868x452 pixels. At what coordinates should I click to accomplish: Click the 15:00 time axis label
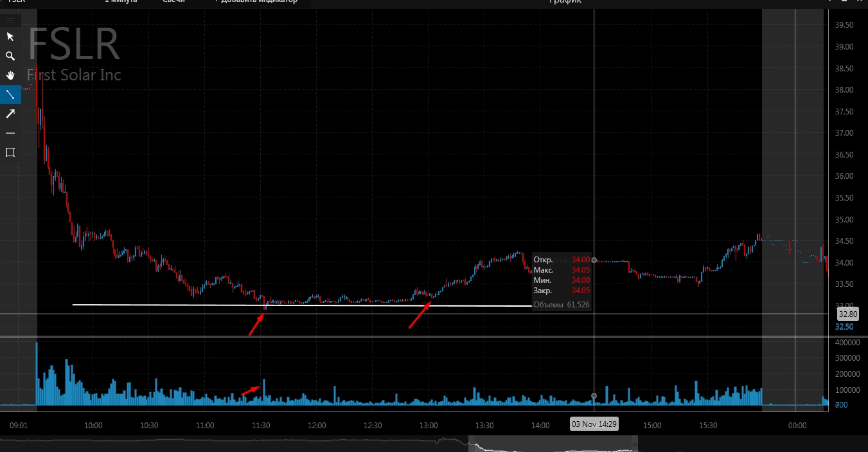[x=652, y=426]
